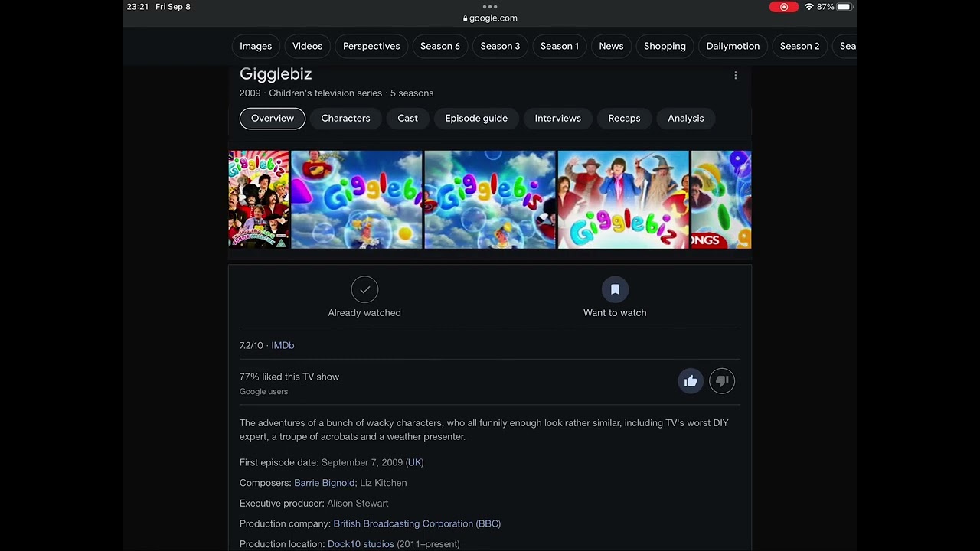
Task: Click 'Executive producer: Alison Stewart' text
Action: point(314,504)
